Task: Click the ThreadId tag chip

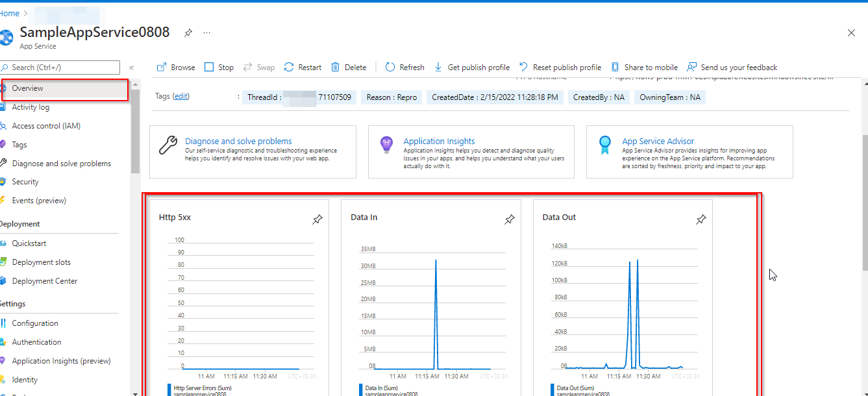Action: coord(299,97)
